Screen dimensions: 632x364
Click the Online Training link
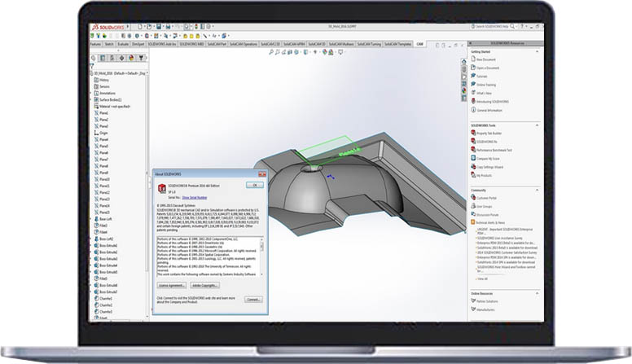click(486, 85)
